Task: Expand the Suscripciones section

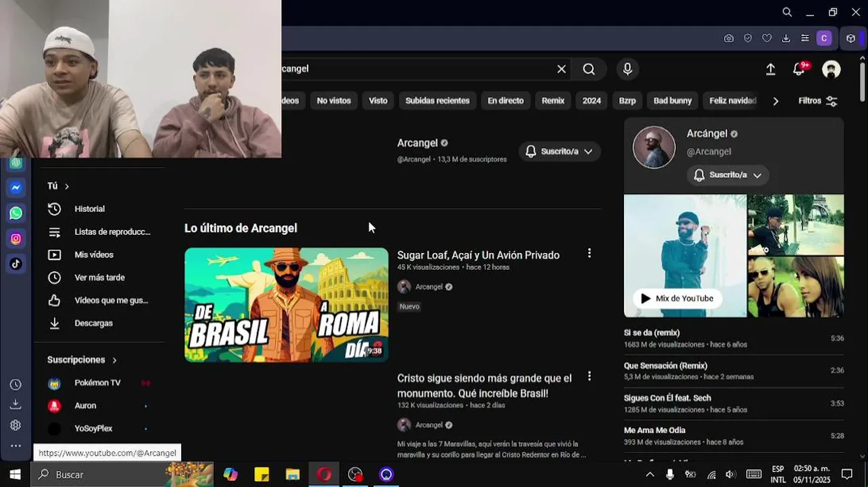Action: [82, 360]
